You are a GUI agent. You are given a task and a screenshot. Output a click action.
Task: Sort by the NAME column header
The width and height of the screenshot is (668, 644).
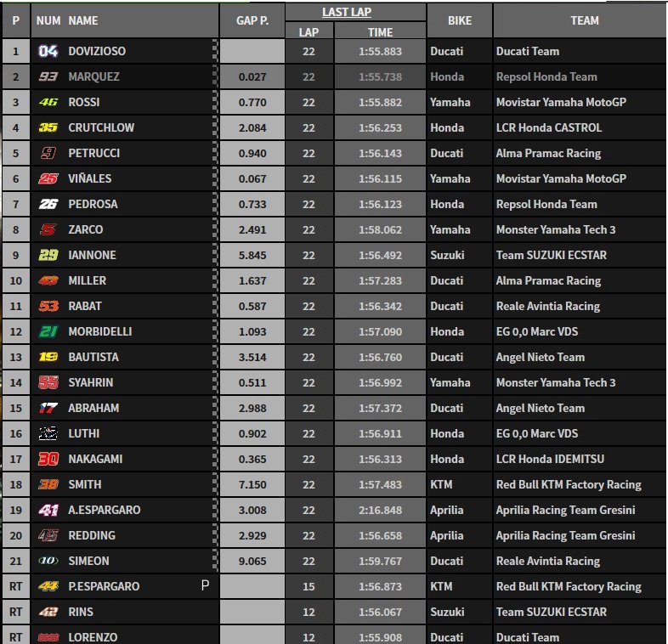tap(83, 20)
